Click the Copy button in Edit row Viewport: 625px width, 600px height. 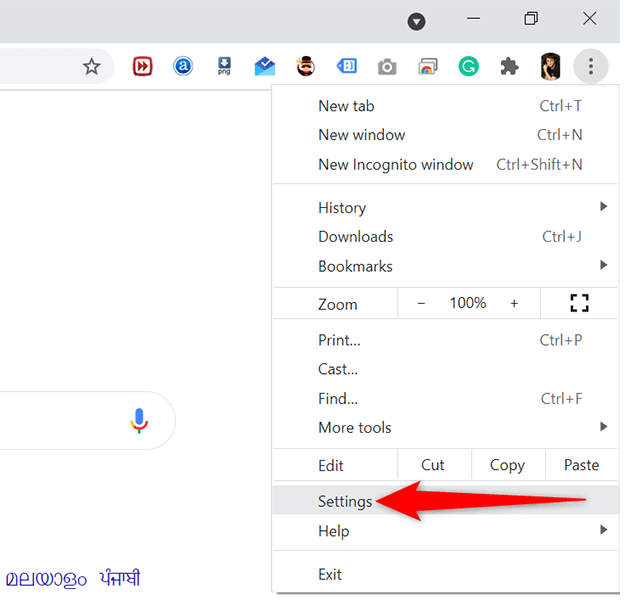pyautogui.click(x=507, y=465)
